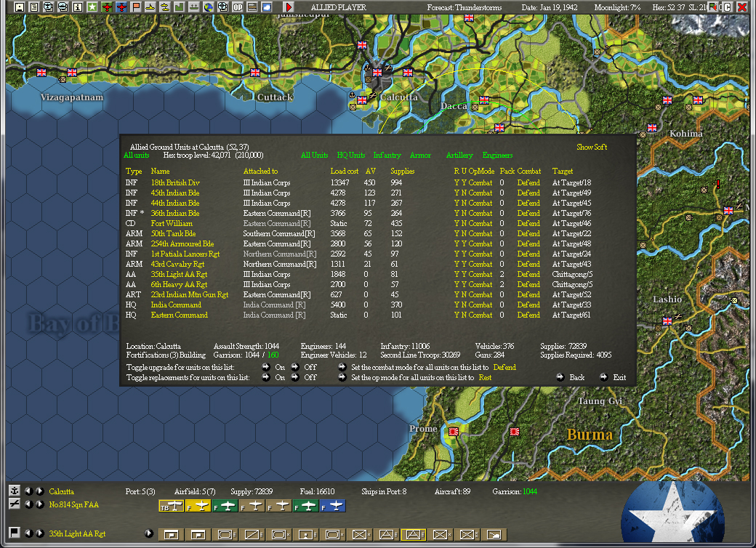Click the globe icon in top toolbar

(x=209, y=7)
